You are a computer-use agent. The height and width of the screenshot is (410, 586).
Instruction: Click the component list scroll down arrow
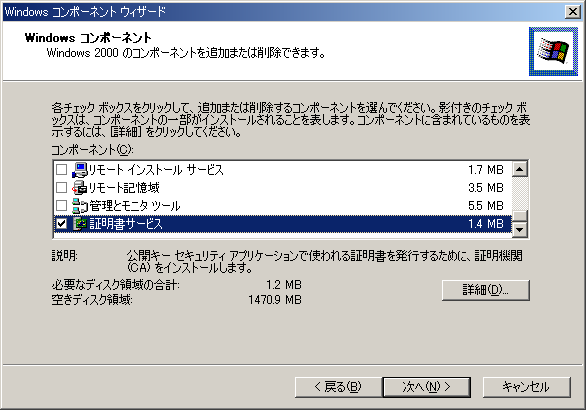tap(519, 229)
